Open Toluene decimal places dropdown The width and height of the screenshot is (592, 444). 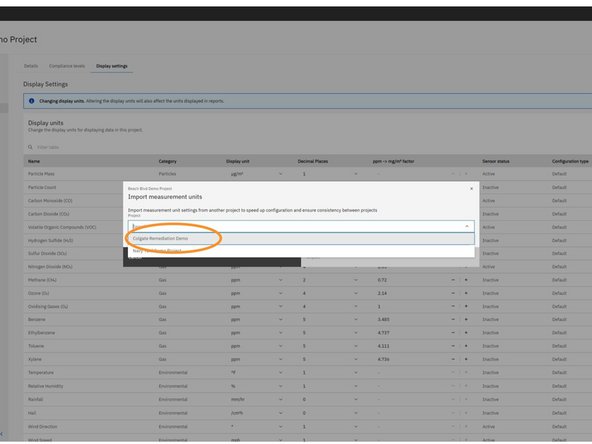click(355, 346)
